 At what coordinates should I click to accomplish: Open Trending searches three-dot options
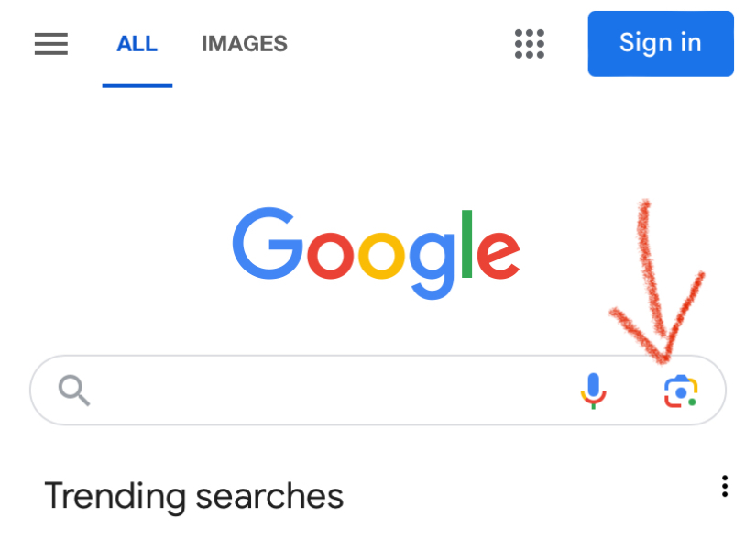pyautogui.click(x=724, y=486)
